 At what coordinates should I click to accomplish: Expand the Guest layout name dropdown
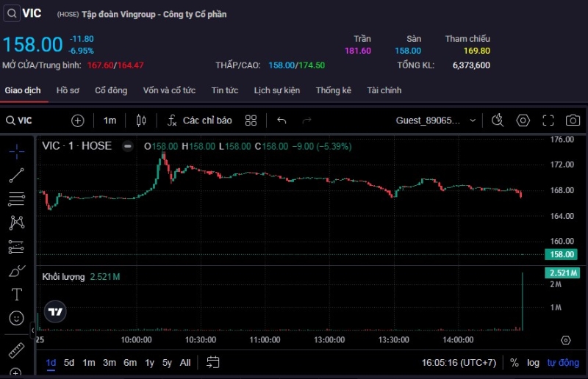pos(472,120)
